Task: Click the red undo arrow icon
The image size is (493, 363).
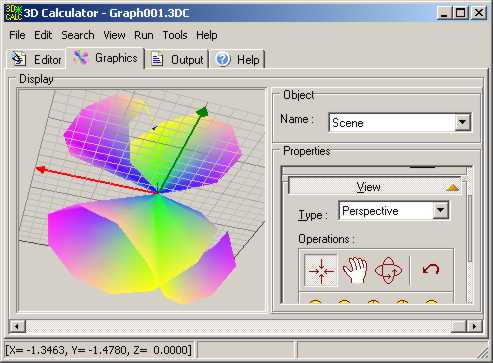Action: coord(431,269)
